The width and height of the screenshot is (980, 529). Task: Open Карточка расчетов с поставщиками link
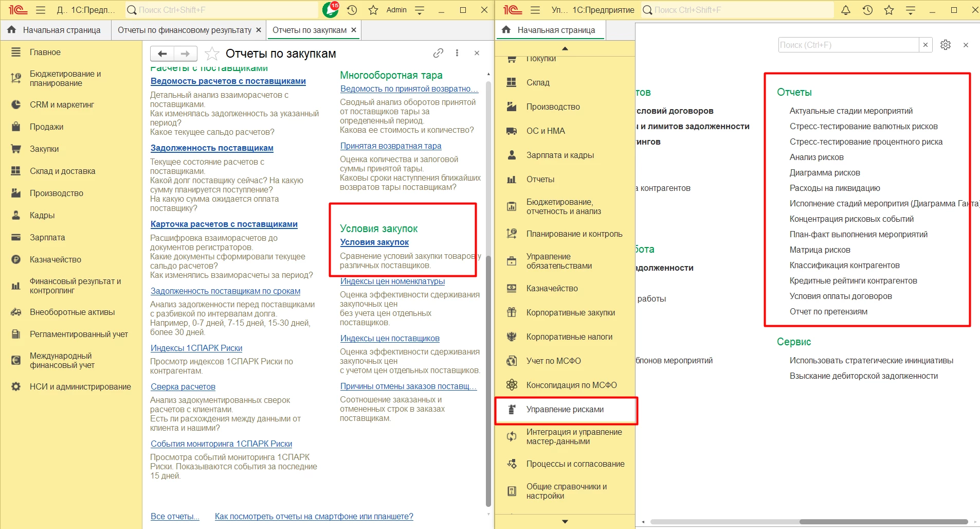pyautogui.click(x=224, y=224)
